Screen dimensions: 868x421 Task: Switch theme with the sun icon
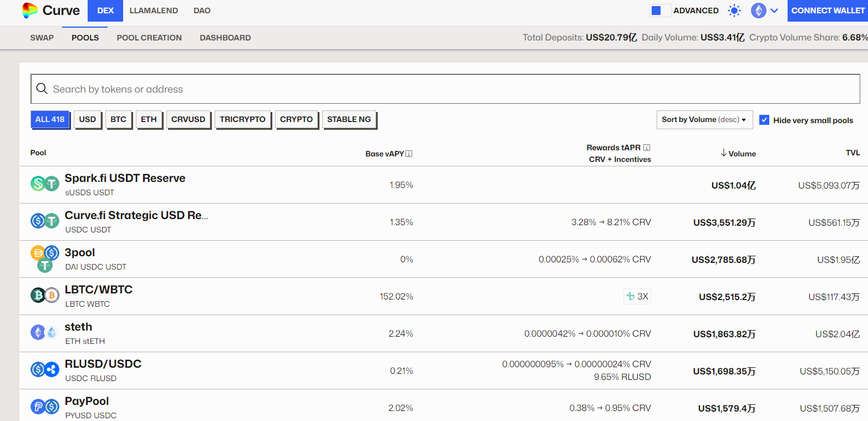(x=734, y=11)
